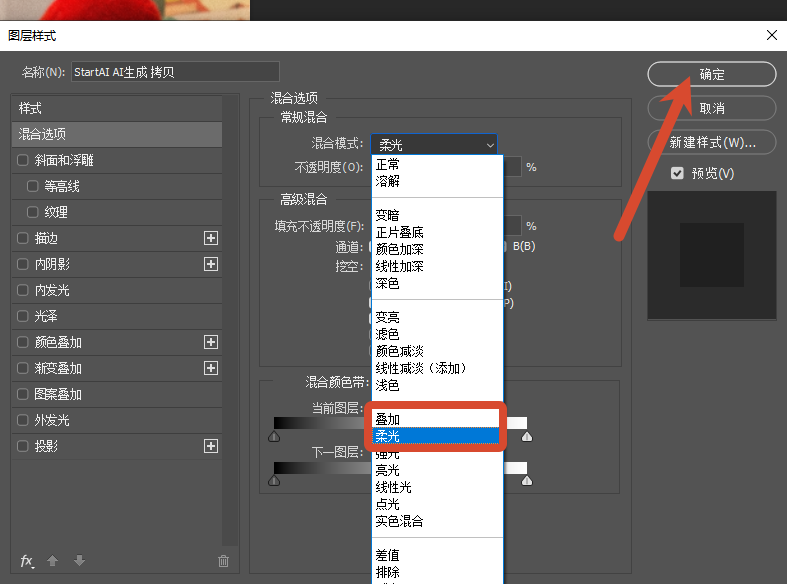The height and width of the screenshot is (584, 787).
Task: Choose 正片叠底 blend mode
Action: [437, 232]
